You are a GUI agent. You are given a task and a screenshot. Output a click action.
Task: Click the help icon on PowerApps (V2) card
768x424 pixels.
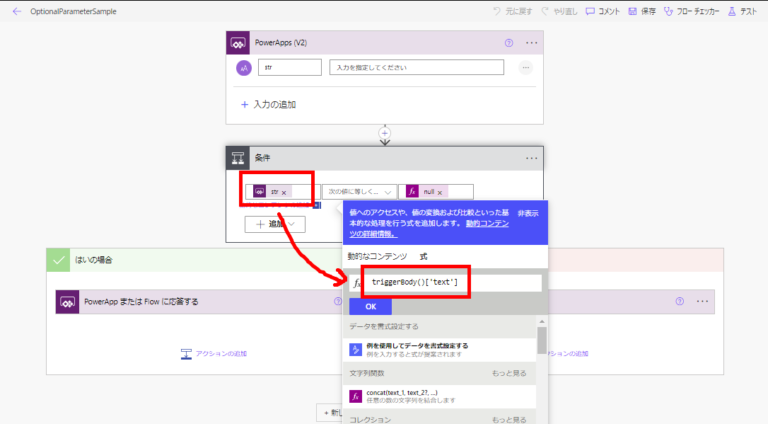pyautogui.click(x=509, y=43)
